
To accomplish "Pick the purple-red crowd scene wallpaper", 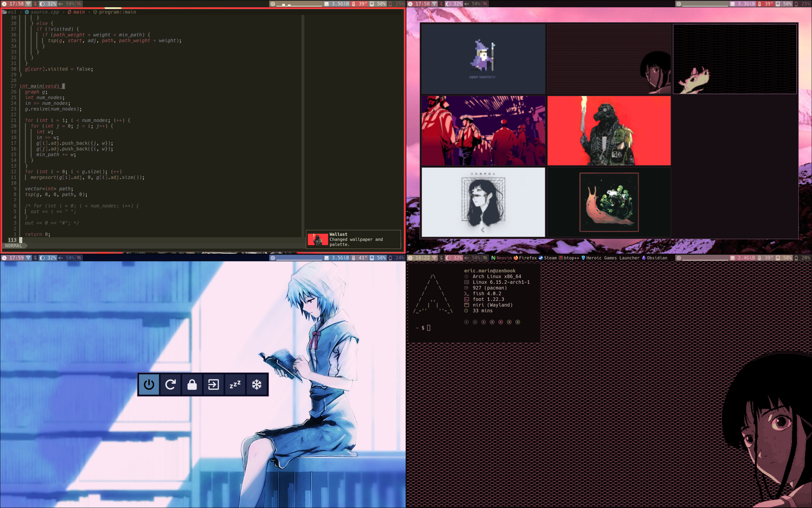I will 483,131.
